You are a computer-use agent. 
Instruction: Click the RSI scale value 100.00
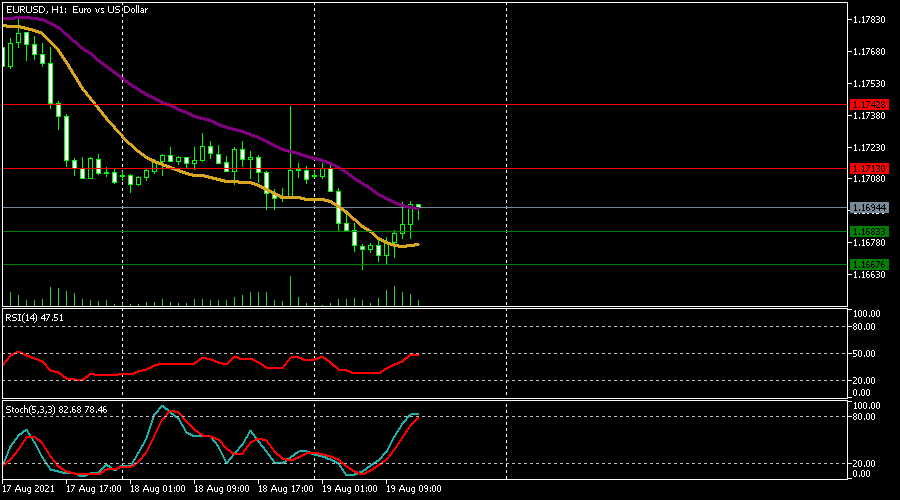(x=867, y=314)
